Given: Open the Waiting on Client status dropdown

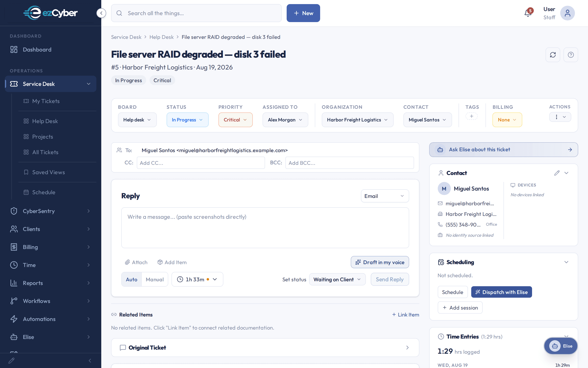Looking at the screenshot, I should [x=337, y=279].
